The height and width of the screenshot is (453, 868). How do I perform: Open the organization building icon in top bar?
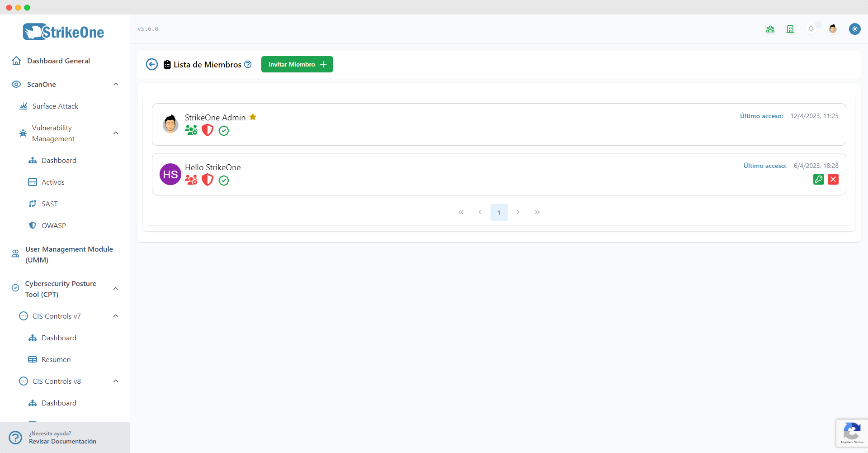click(790, 29)
